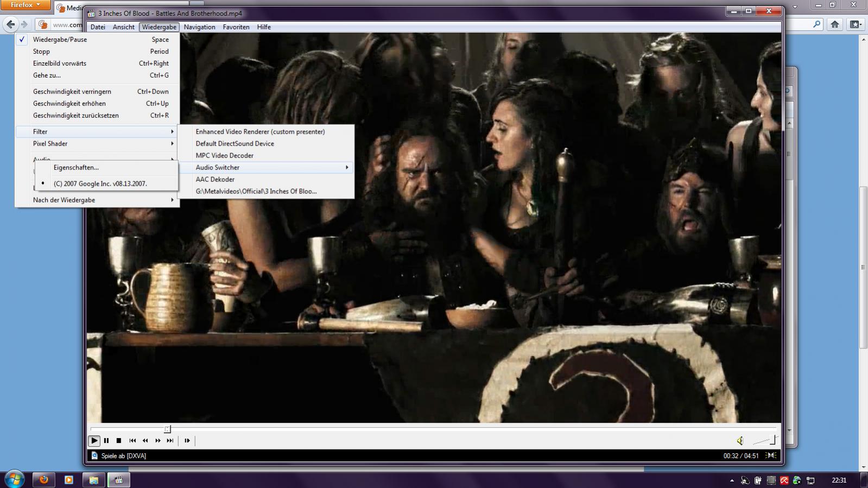Skip to the previous track icon

click(132, 441)
